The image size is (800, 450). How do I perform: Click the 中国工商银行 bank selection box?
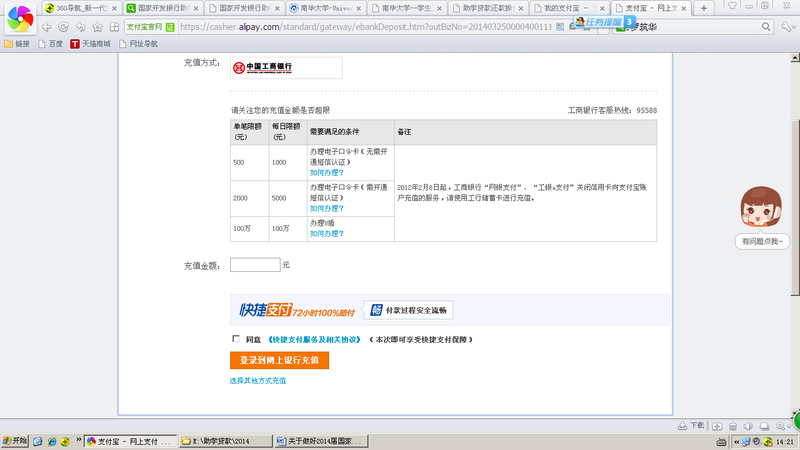pos(286,67)
